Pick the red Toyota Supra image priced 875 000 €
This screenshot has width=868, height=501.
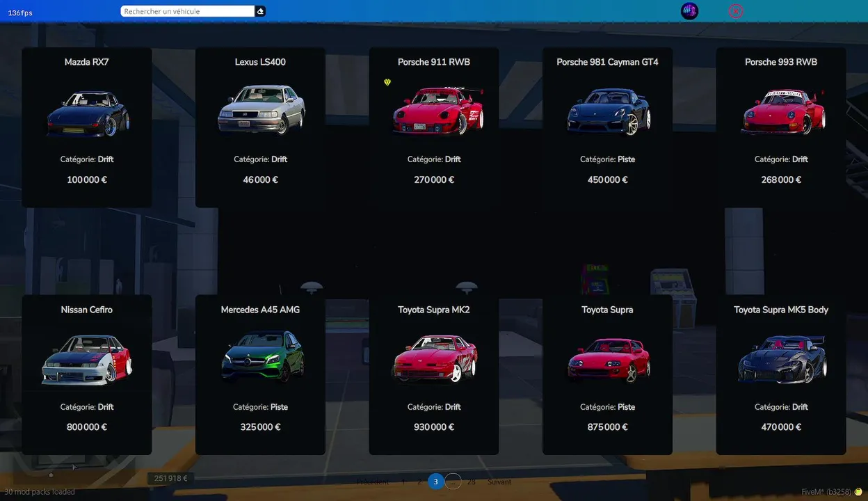tap(609, 360)
